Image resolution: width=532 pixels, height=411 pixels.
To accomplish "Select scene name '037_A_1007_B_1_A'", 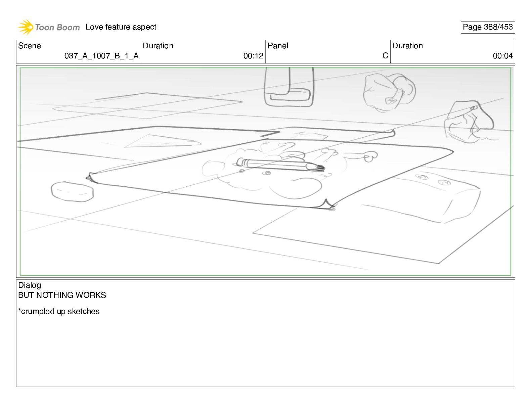I will tap(101, 56).
